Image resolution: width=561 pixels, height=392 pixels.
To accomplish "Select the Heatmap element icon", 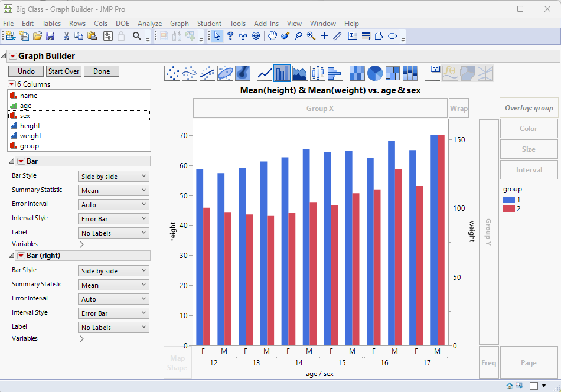I will (357, 73).
